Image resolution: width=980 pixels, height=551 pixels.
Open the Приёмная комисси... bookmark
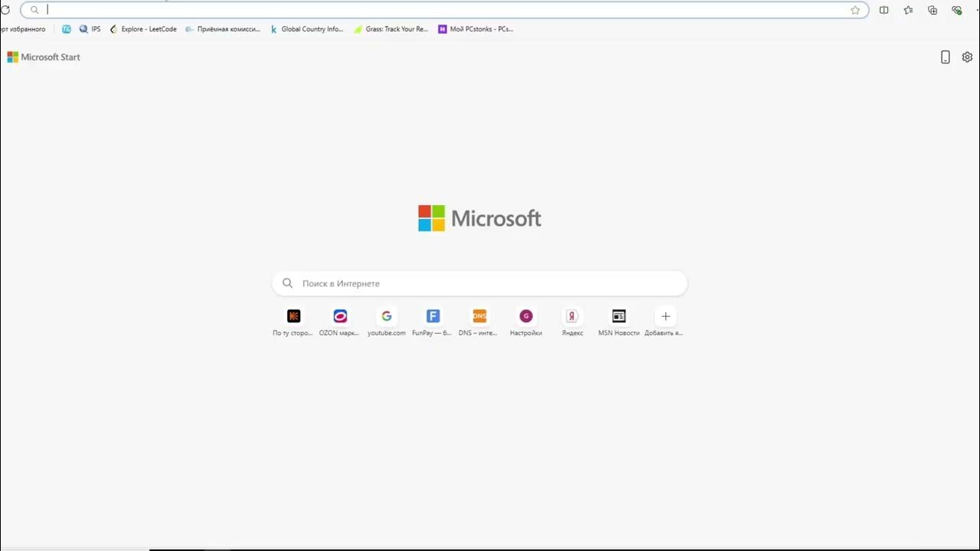coord(223,29)
